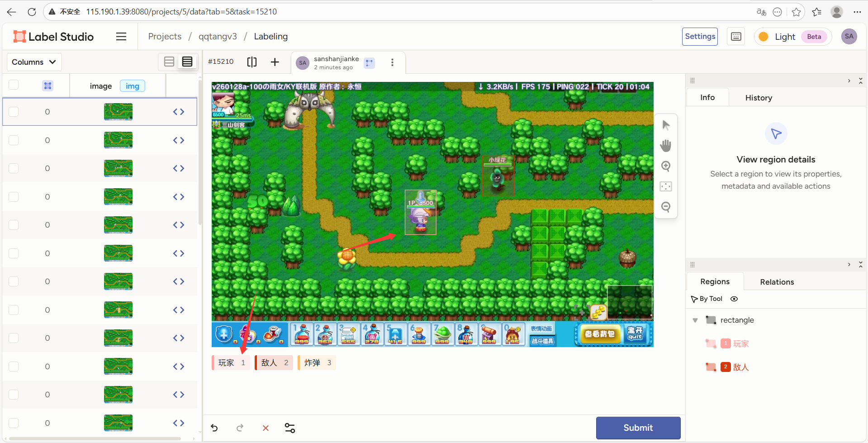Select the 敌人 label

(274, 362)
